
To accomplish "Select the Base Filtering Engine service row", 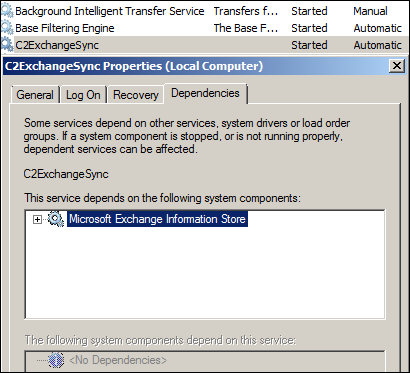I will coord(205,28).
